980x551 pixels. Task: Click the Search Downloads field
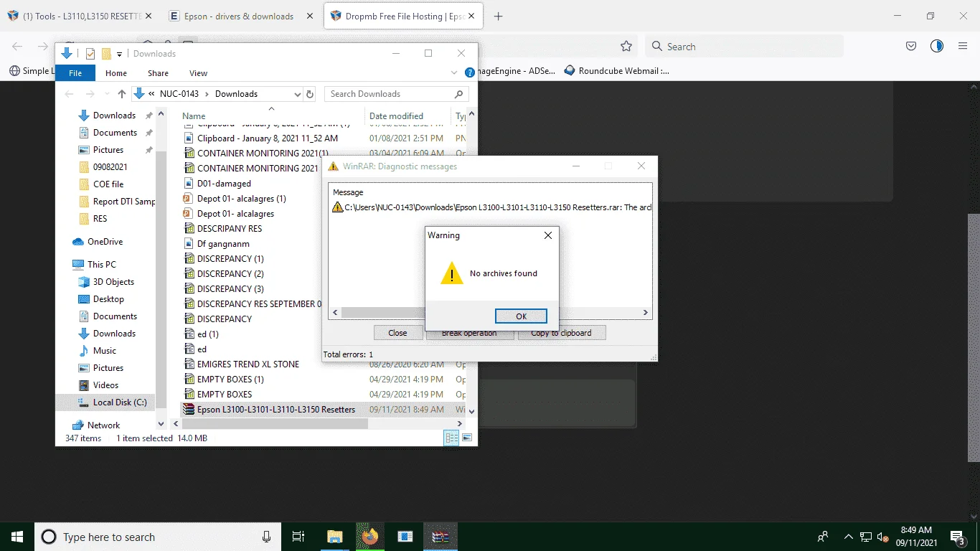(x=397, y=94)
